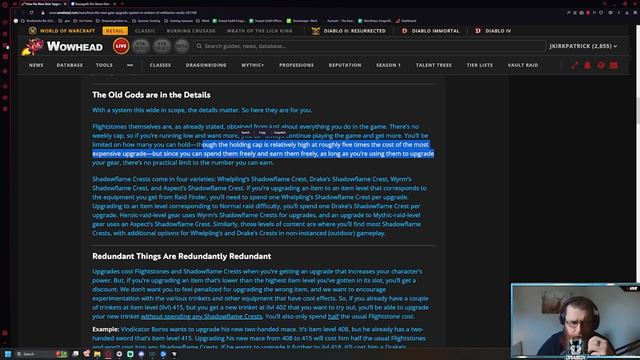
Task: Open the red mail envelope icon
Action: 614,65
